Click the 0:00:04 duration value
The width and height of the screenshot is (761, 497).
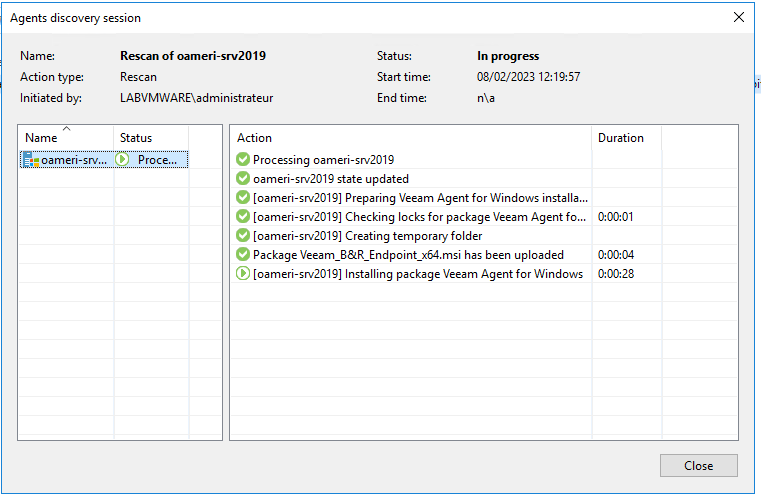pyautogui.click(x=615, y=254)
